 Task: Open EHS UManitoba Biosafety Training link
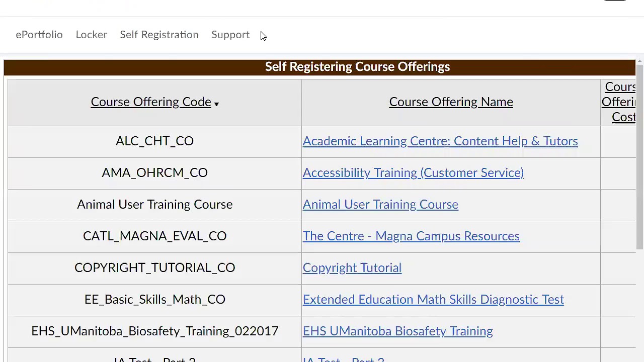397,331
